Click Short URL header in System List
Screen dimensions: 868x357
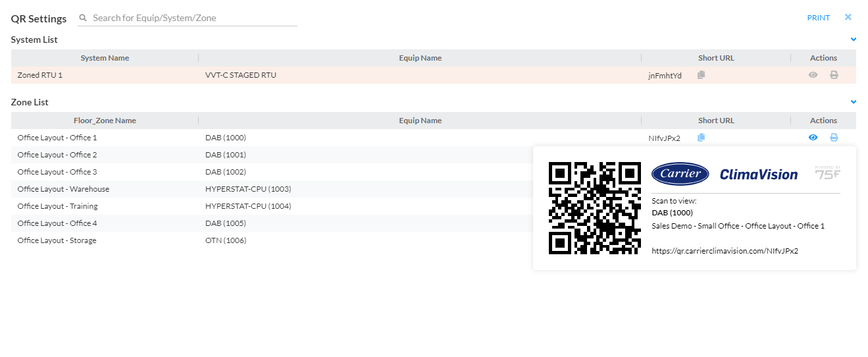pos(716,58)
